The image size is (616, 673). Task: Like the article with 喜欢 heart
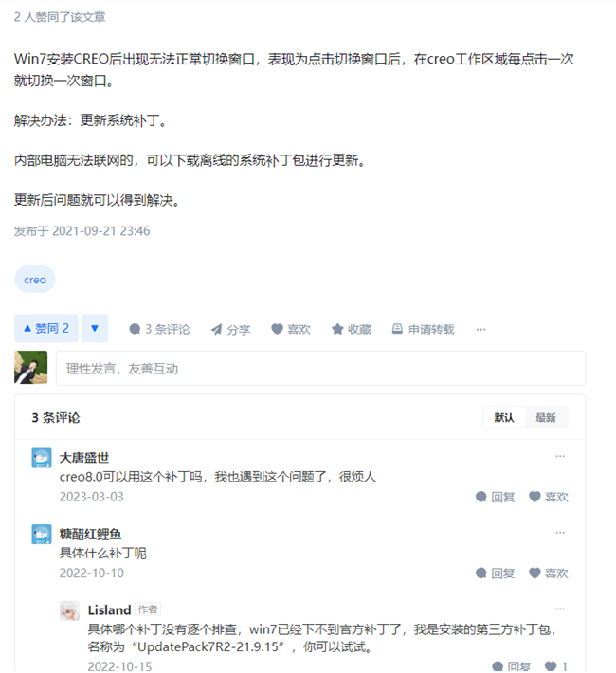point(291,329)
